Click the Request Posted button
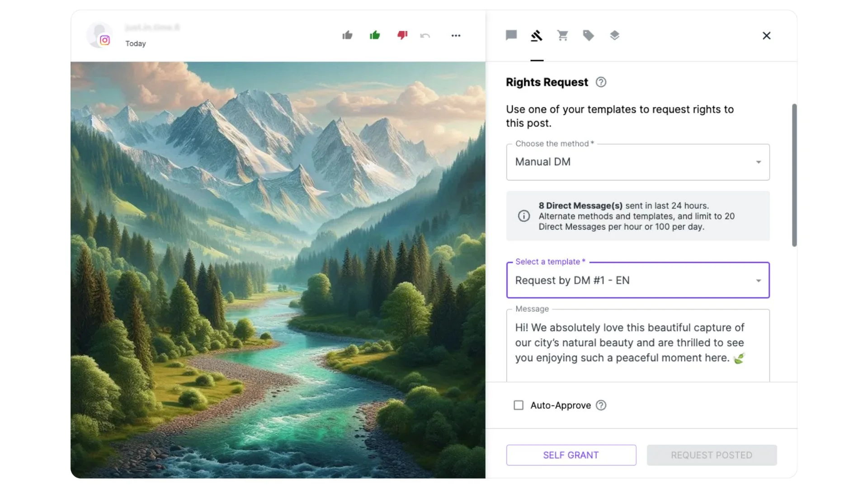 [x=712, y=455]
